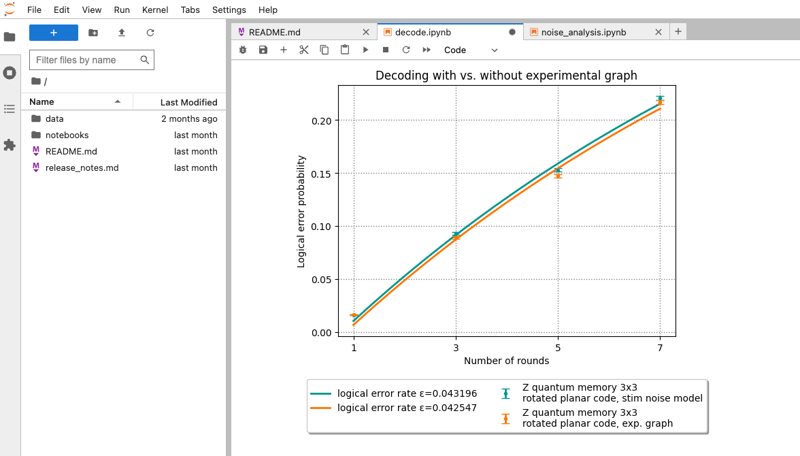Open the Running Terminals and Kernels sidebar
This screenshot has width=800, height=456.
coord(10,73)
